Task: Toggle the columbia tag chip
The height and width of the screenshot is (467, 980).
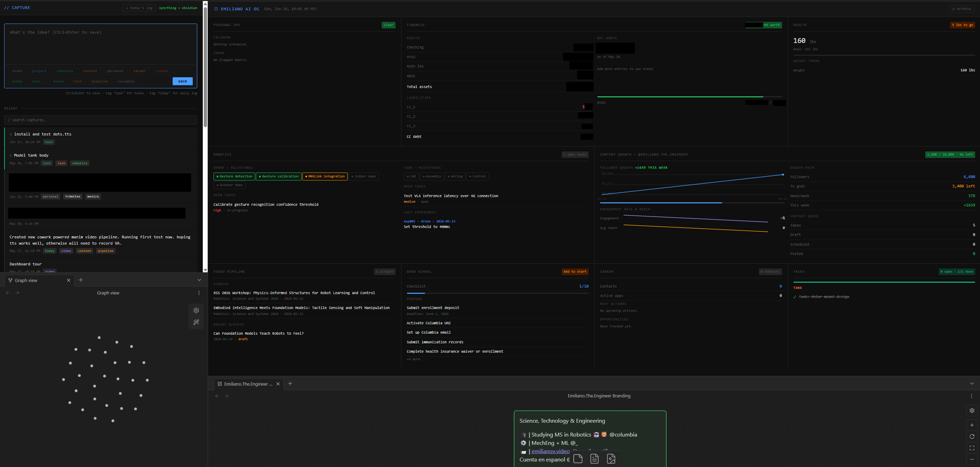Action: pos(126,81)
